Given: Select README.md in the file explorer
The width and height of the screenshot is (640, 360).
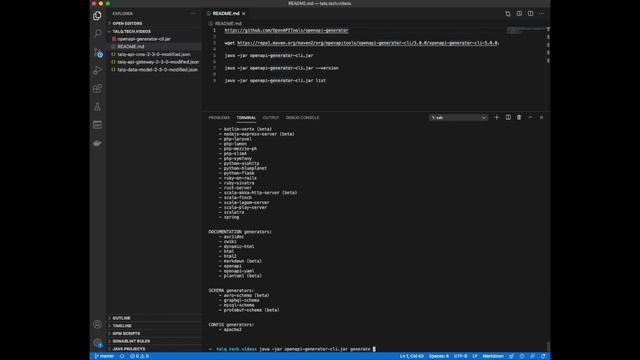Looking at the screenshot, I should pos(154,47).
